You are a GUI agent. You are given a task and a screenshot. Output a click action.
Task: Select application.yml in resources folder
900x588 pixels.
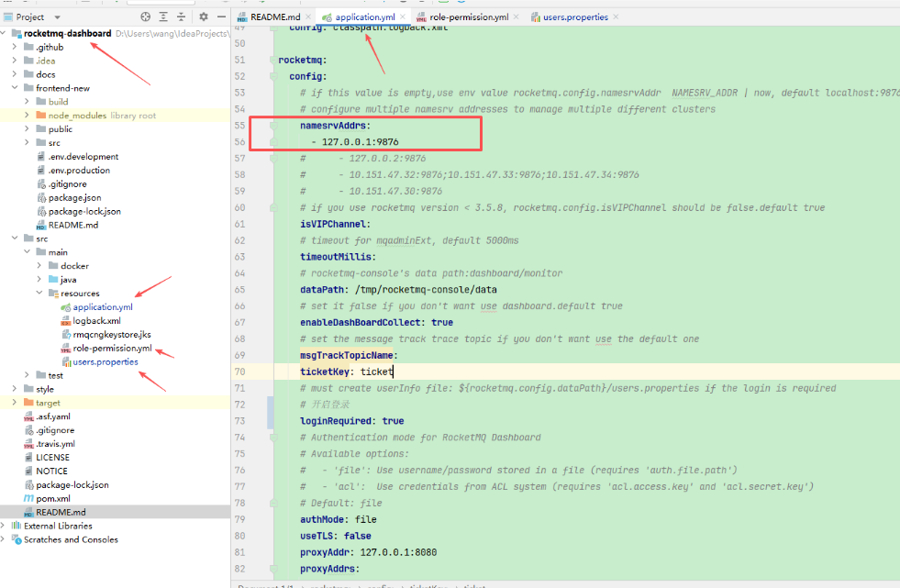point(103,307)
